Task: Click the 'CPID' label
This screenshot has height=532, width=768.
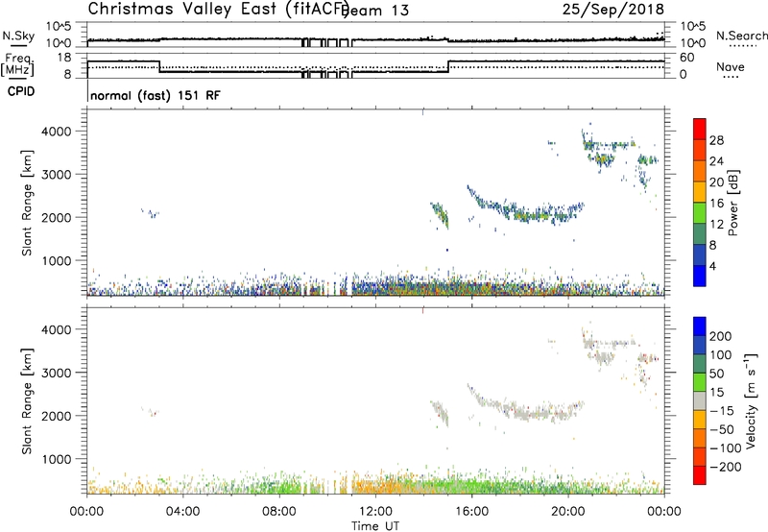Action: click(21, 91)
